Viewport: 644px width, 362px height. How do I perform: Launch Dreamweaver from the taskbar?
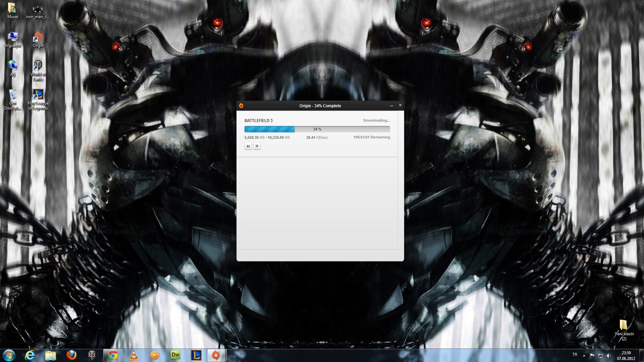pos(175,355)
